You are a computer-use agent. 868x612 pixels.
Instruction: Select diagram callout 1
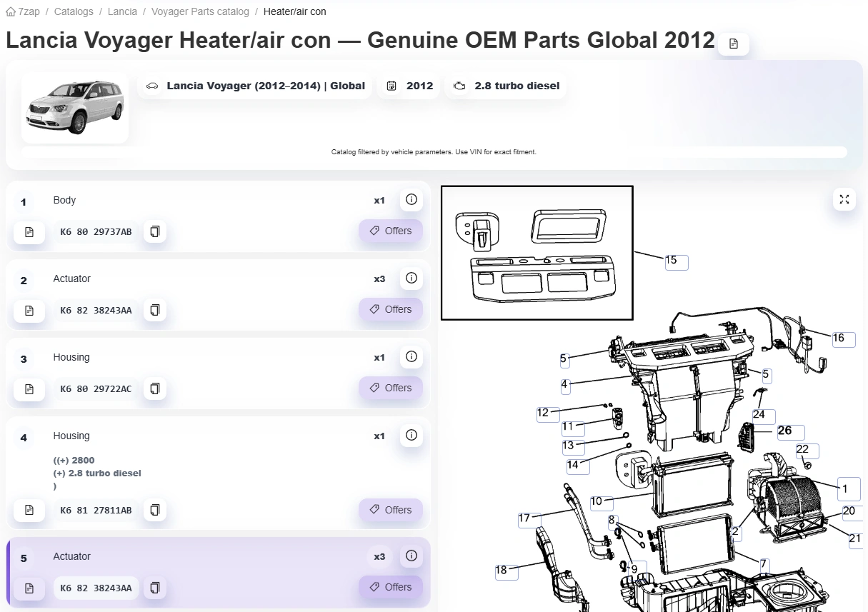point(849,490)
